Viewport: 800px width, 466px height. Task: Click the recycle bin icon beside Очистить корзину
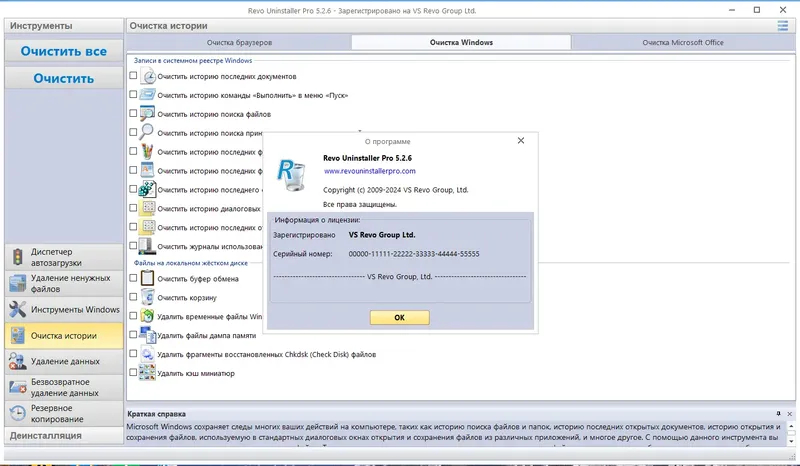click(x=147, y=297)
